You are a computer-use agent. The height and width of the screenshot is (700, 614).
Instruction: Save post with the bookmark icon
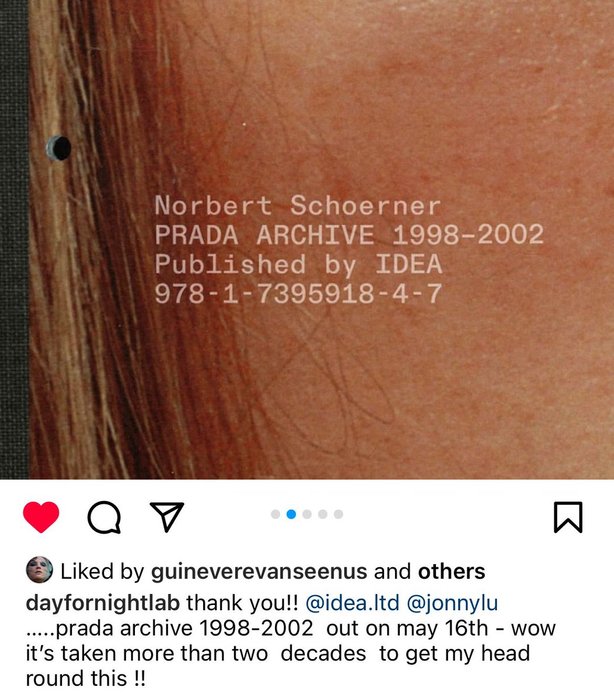[568, 517]
